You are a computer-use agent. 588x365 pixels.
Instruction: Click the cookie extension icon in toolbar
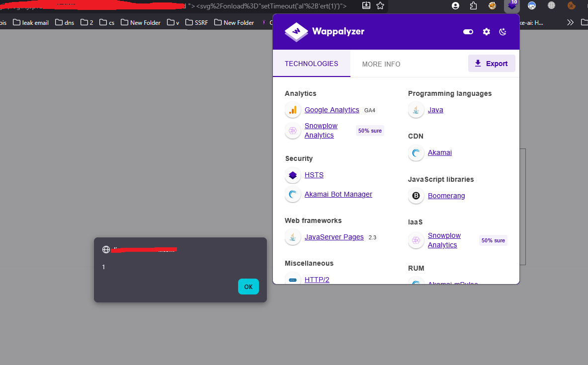click(x=571, y=5)
